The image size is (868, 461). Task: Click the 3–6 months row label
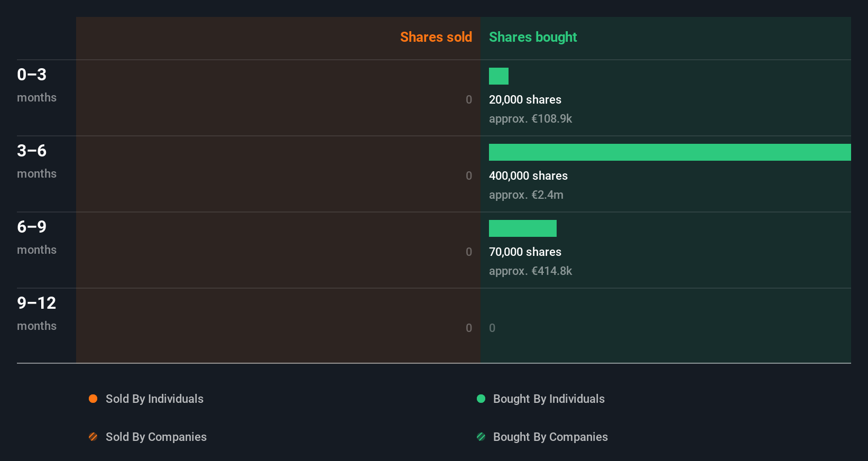click(36, 161)
